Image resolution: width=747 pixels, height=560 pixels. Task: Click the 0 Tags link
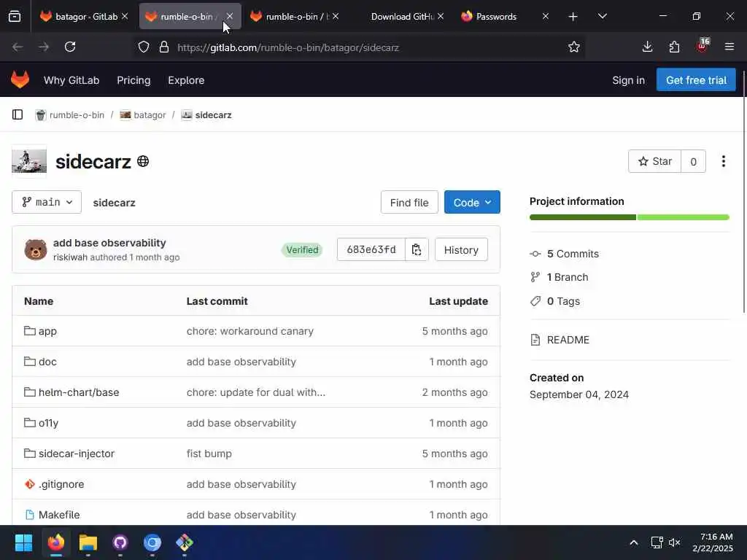(x=563, y=301)
